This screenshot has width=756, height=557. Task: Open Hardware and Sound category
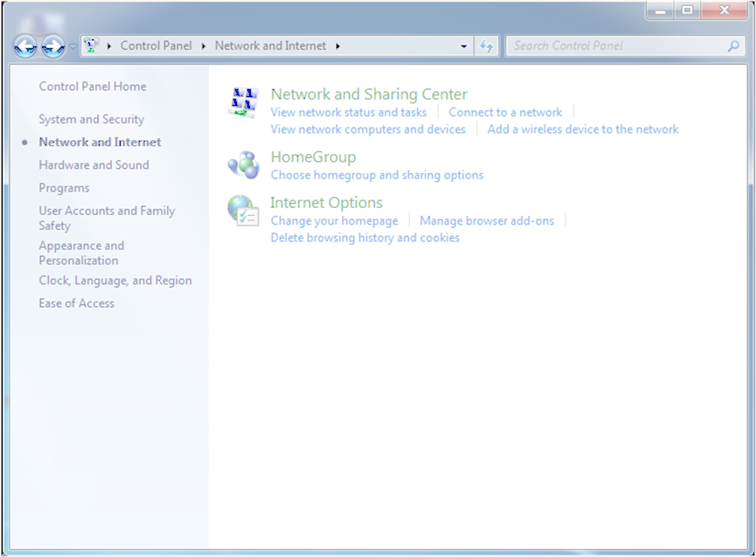click(94, 165)
